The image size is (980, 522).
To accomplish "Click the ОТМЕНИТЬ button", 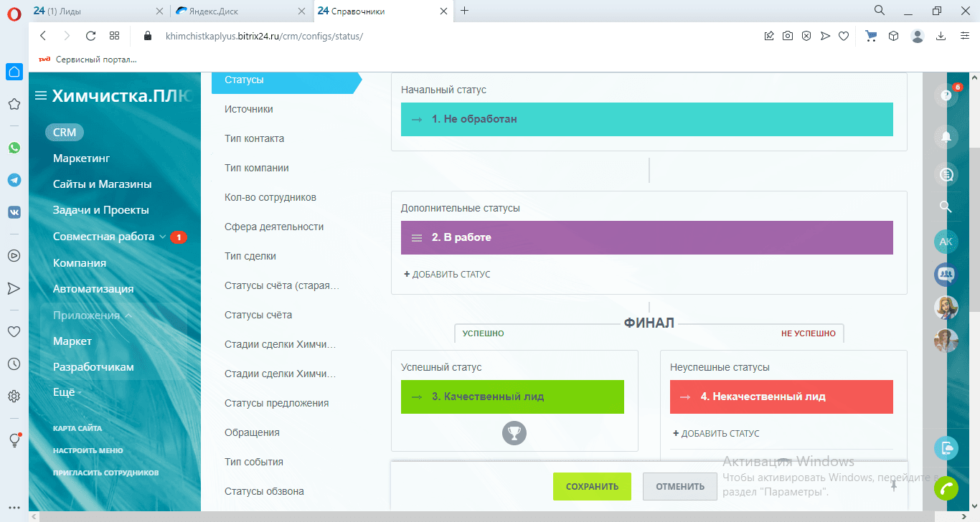I will [x=679, y=486].
